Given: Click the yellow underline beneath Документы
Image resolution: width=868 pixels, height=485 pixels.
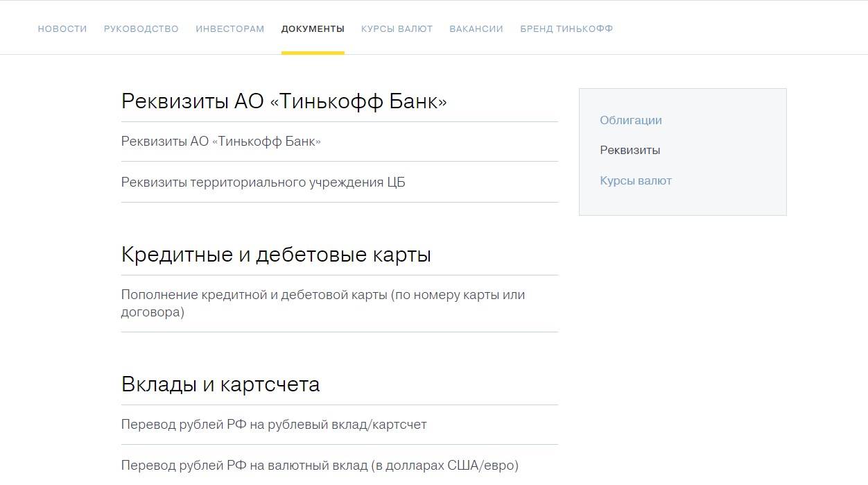Looking at the screenshot, I should (313, 52).
